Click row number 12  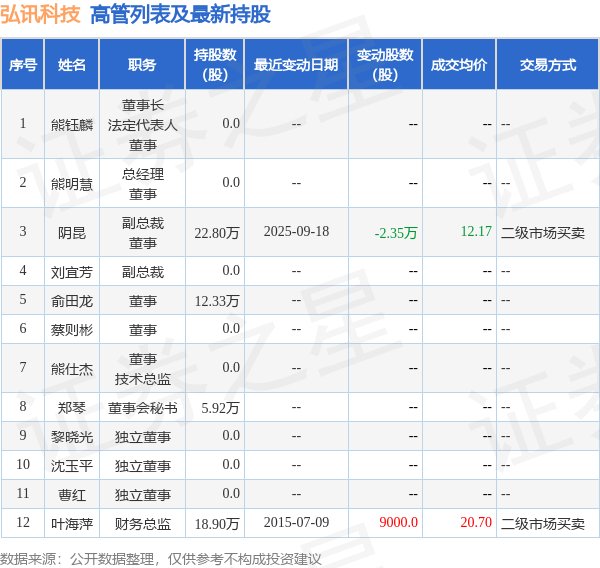(23, 522)
